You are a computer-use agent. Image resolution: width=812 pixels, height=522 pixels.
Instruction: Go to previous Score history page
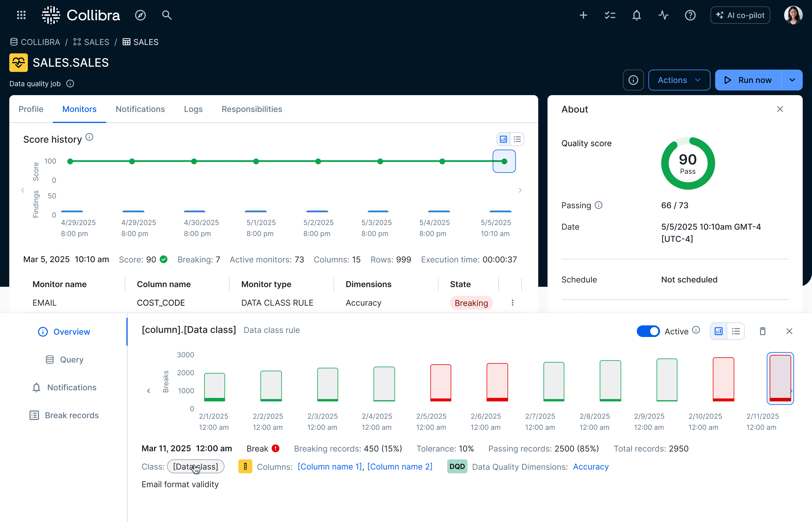pos(23,190)
